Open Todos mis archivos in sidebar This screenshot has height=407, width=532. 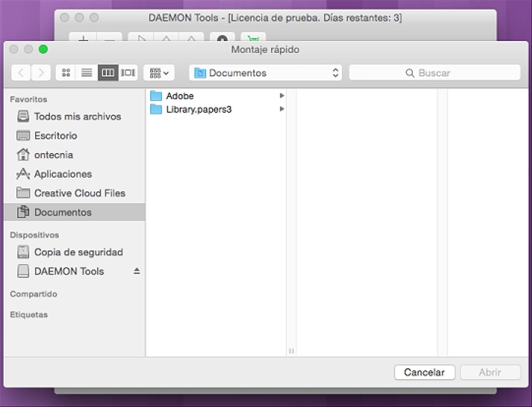(x=74, y=116)
